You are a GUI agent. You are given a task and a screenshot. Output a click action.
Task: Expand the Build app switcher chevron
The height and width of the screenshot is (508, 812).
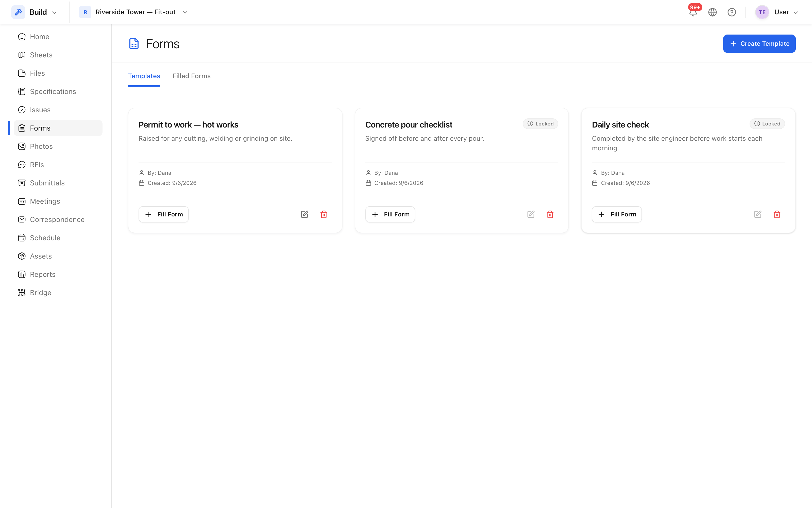tap(54, 12)
